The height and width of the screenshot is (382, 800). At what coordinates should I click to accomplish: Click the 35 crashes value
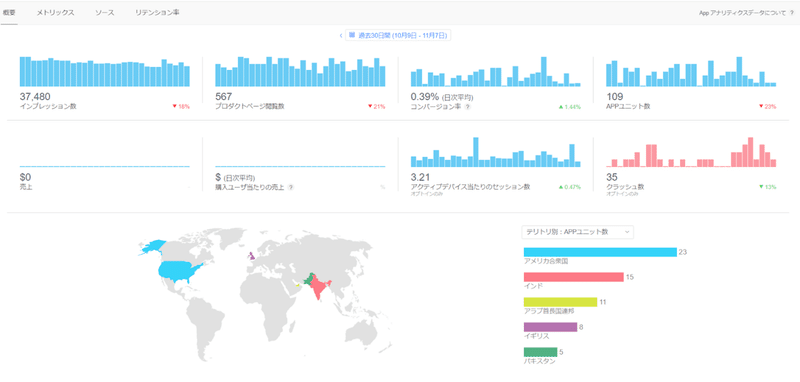tap(611, 177)
